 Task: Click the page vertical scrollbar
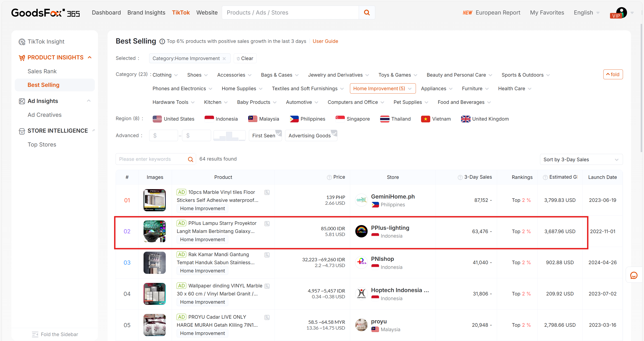tap(642, 88)
